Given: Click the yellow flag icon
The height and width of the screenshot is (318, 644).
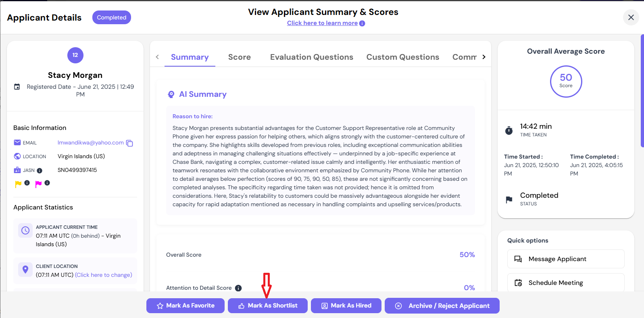Looking at the screenshot, I should tap(18, 184).
